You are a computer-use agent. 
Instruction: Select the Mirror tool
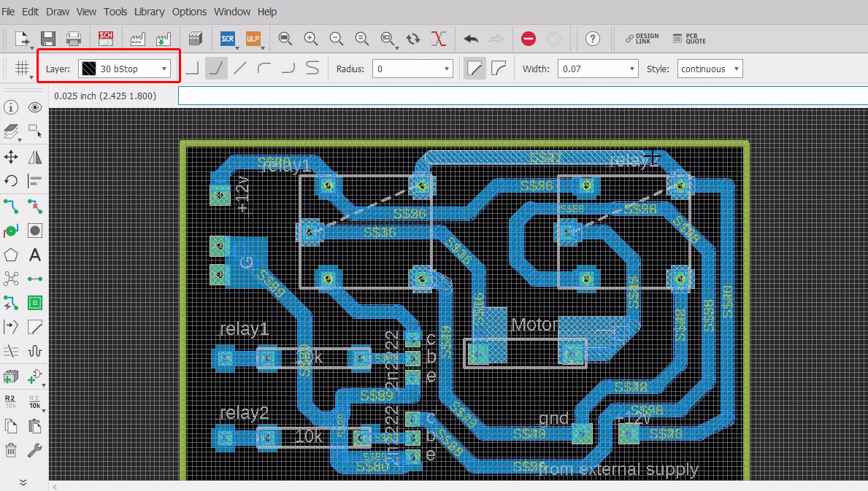pyautogui.click(x=35, y=157)
